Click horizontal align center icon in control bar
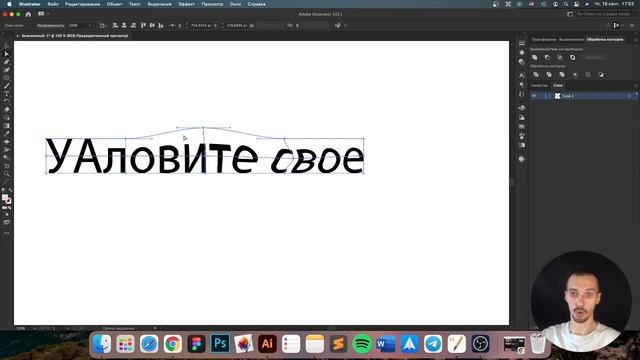The image size is (640, 360). coord(124,25)
